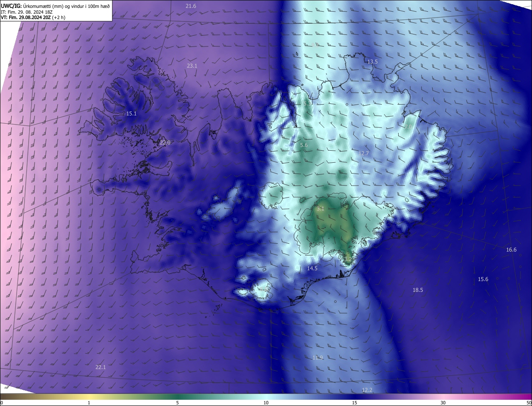Screen dimensions: 532x406
Task: Click the 7.0 value label
Action: coord(408,127)
